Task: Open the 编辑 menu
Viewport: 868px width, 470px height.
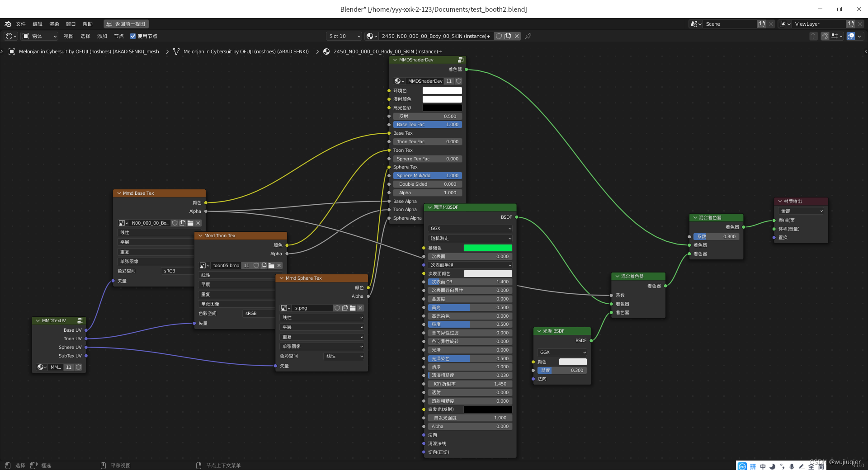Action: click(38, 24)
